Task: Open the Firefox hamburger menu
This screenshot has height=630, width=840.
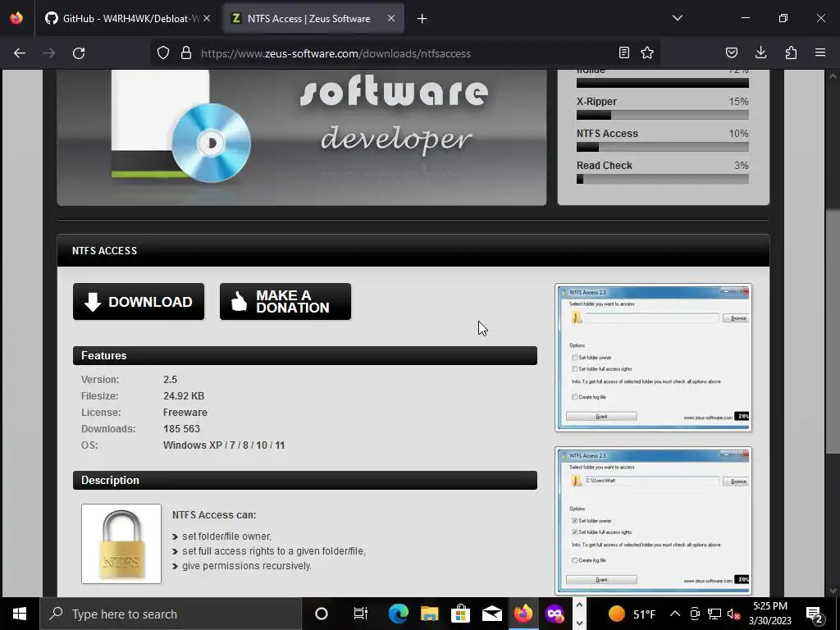Action: click(820, 53)
